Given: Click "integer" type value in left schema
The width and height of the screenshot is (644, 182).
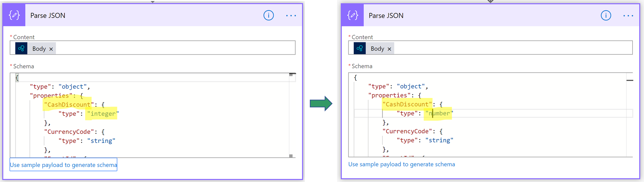Looking at the screenshot, I should (x=103, y=114).
